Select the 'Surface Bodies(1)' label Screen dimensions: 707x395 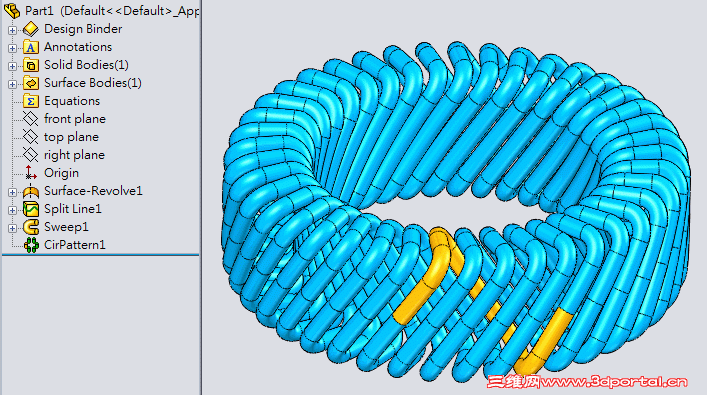tap(92, 83)
